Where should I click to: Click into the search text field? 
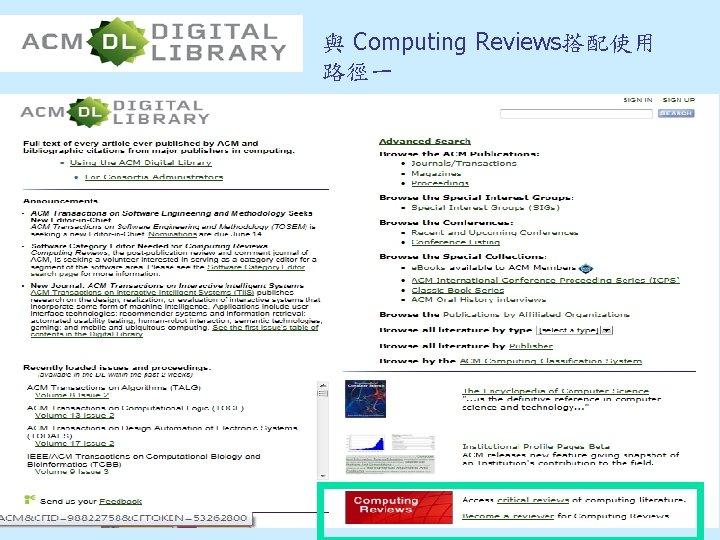(x=576, y=113)
